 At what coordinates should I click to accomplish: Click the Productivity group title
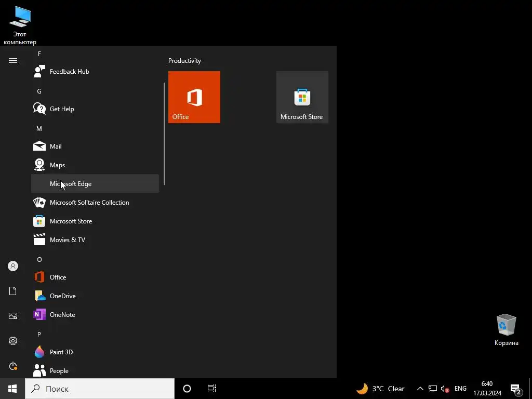click(184, 61)
